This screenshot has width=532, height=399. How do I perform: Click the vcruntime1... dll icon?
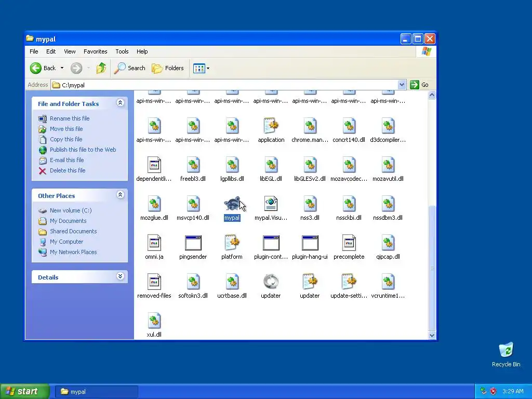point(388,282)
